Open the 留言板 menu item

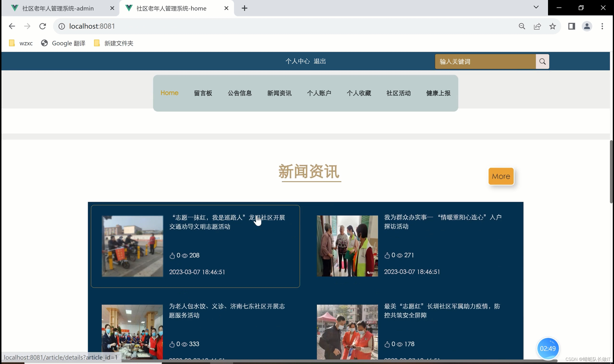click(x=203, y=93)
